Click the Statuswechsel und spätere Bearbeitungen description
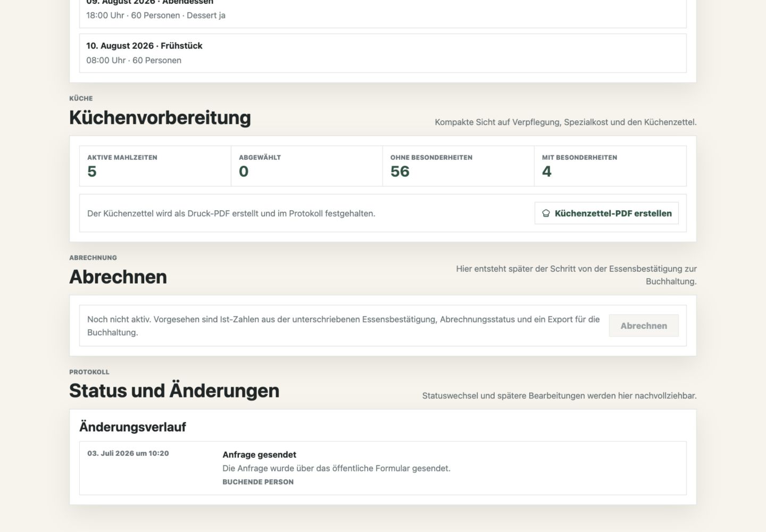The height and width of the screenshot is (532, 766). click(x=560, y=396)
